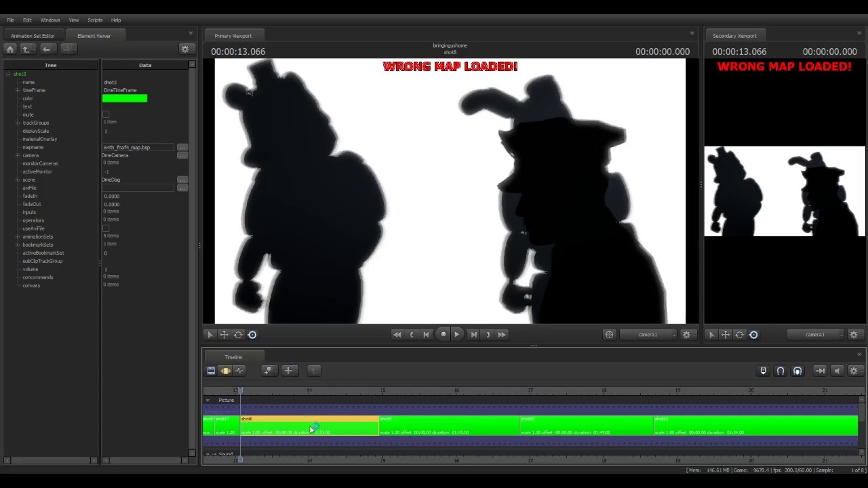Jump to first frame in primary viewport
The height and width of the screenshot is (488, 868).
(397, 334)
